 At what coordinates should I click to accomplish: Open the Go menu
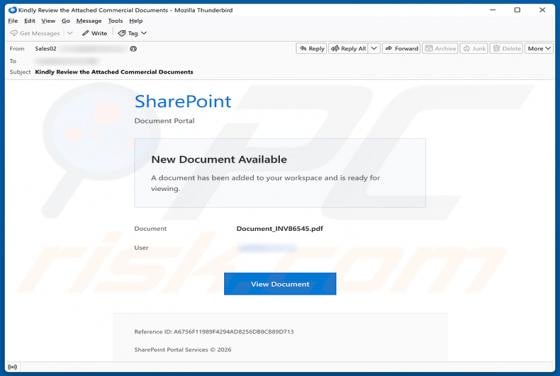click(66, 21)
